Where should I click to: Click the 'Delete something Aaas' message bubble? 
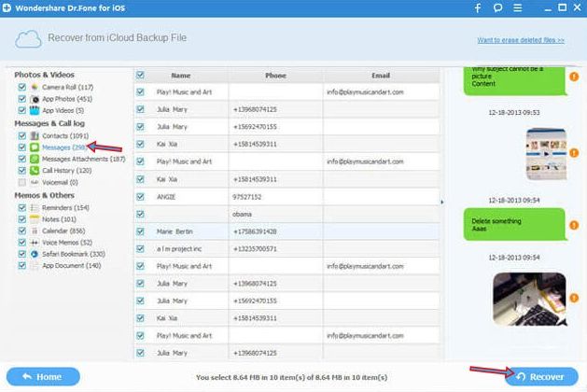[514, 224]
